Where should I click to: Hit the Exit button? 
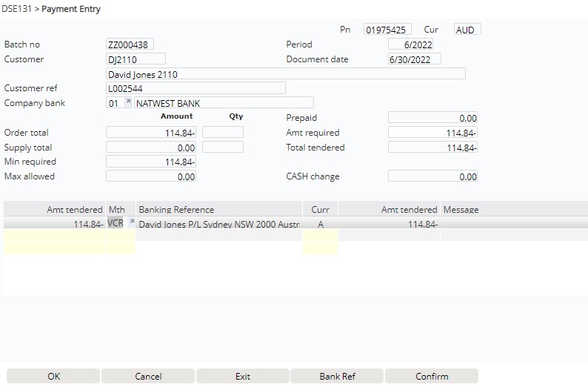(x=243, y=376)
